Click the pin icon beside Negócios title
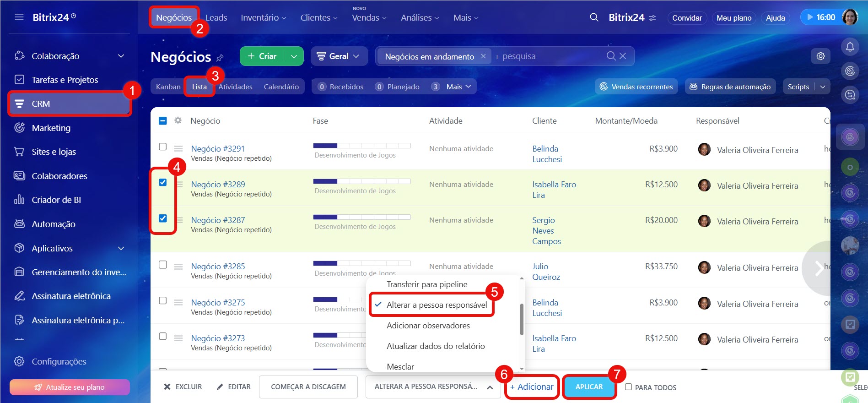Screen dimensions: 868x403 click(220, 58)
